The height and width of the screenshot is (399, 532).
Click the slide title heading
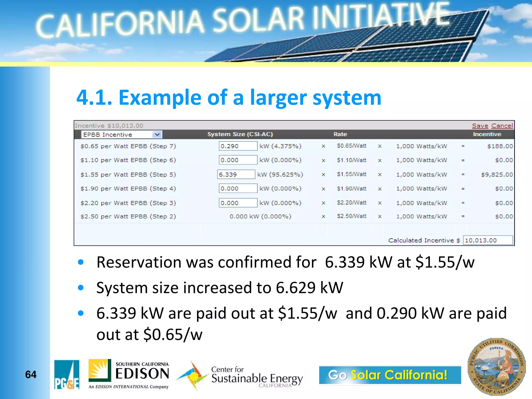click(x=229, y=97)
